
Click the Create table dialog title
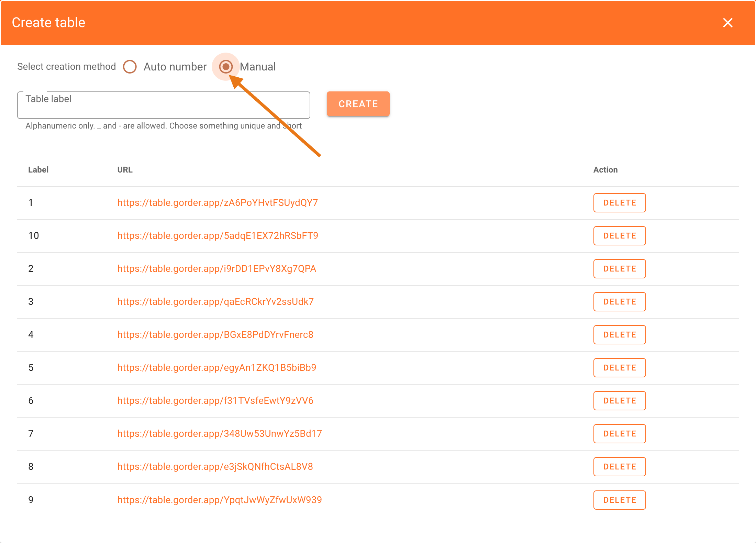[48, 23]
